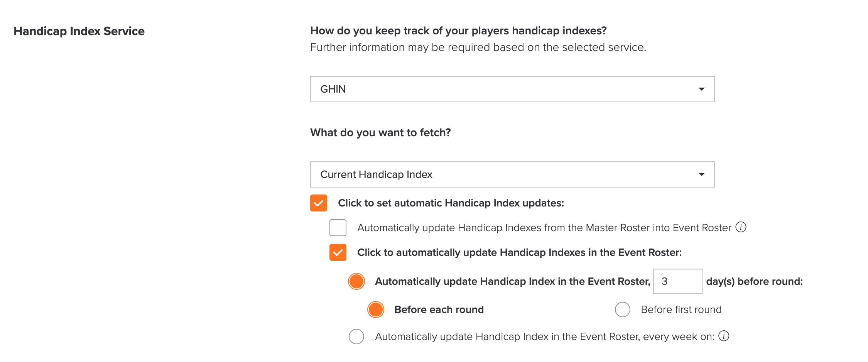This screenshot has height=362, width=868.
Task: Select the Before each round radio
Action: 376,310
